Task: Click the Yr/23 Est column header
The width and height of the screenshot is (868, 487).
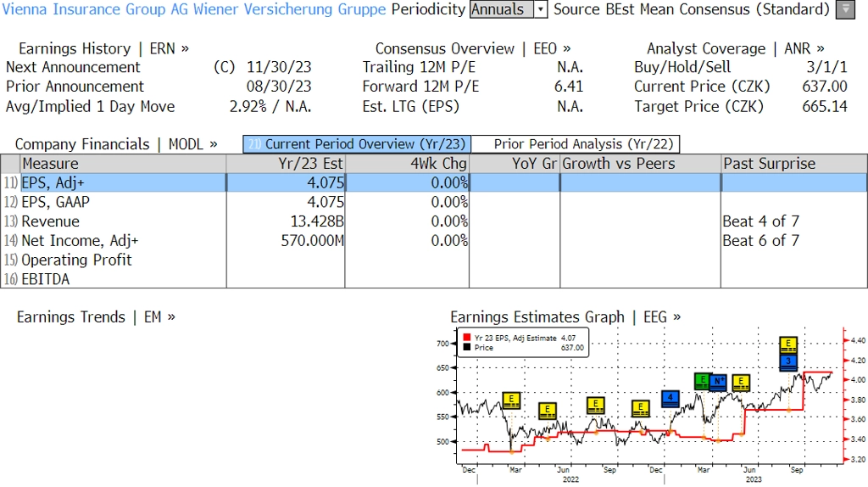Action: pyautogui.click(x=286, y=164)
